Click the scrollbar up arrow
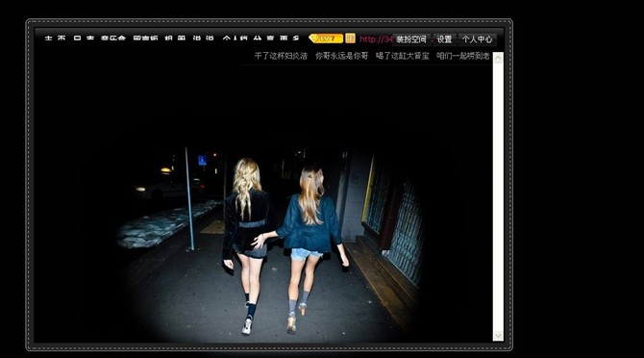The image size is (644, 358). (498, 58)
